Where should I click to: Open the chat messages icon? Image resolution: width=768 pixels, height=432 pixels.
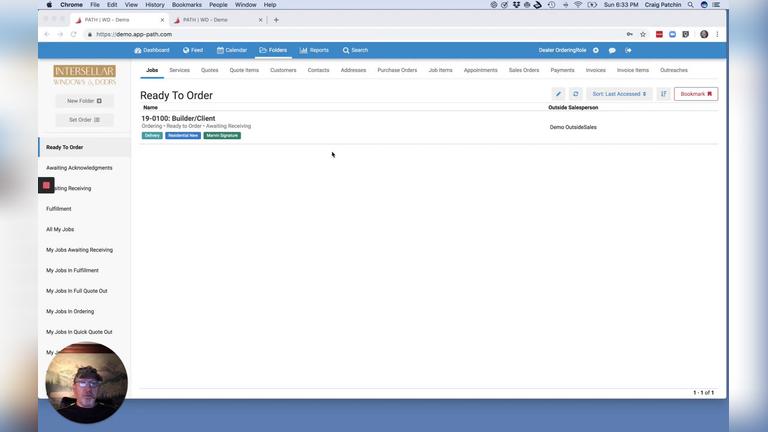pyautogui.click(x=612, y=50)
